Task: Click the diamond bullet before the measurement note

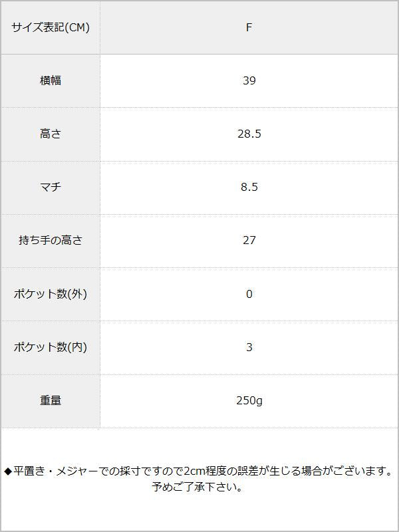Action: (x=9, y=471)
